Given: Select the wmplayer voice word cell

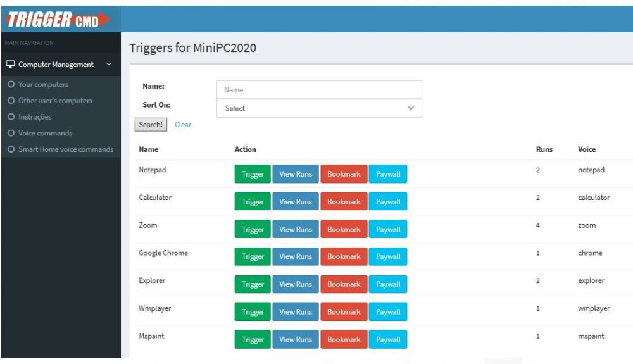Looking at the screenshot, I should pyautogui.click(x=594, y=308).
